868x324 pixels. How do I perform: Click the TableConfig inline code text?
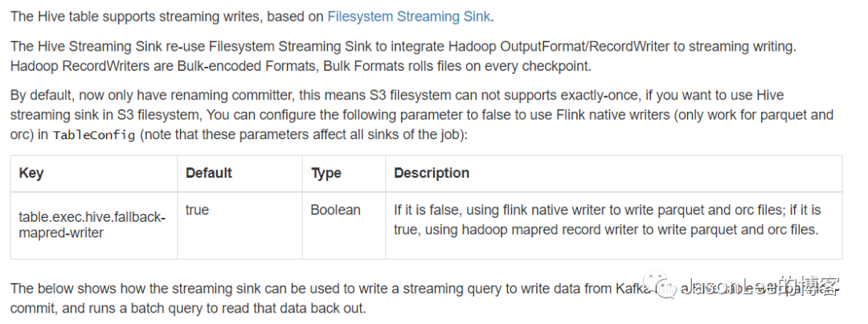94,135
